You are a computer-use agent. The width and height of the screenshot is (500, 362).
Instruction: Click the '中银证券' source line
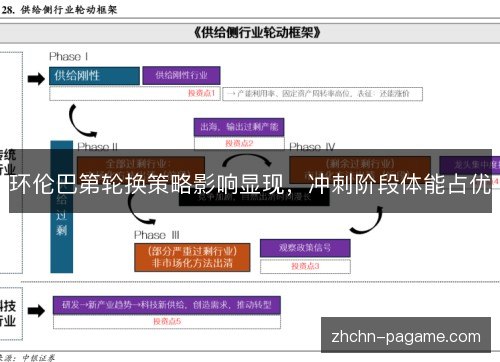pos(27,358)
